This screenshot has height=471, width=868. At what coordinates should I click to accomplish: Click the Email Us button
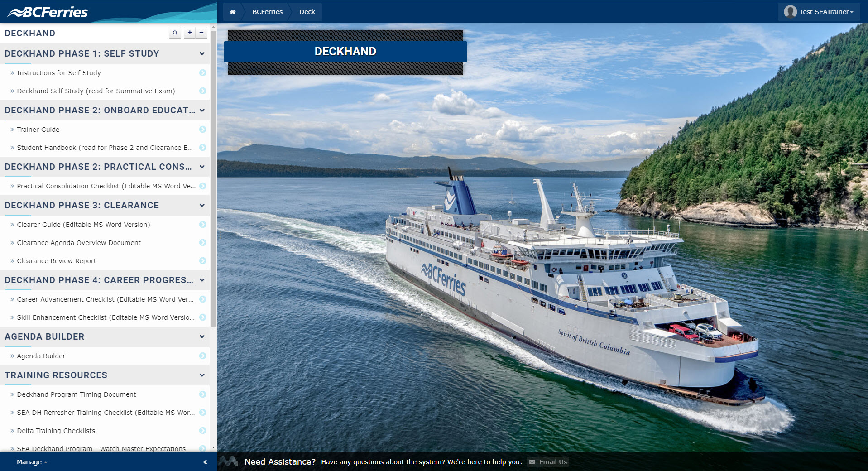coord(548,462)
